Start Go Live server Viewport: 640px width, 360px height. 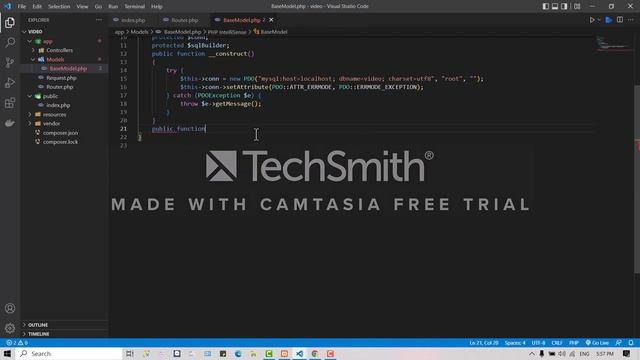(x=597, y=343)
